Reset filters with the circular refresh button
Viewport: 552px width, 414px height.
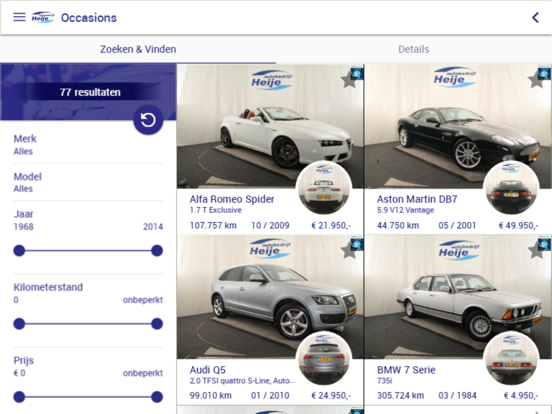[148, 120]
